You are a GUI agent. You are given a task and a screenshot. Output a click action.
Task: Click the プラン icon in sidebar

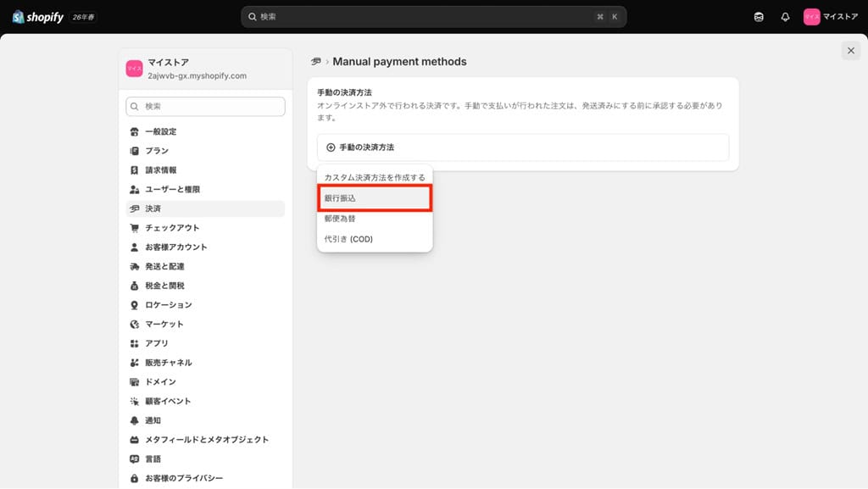(134, 151)
